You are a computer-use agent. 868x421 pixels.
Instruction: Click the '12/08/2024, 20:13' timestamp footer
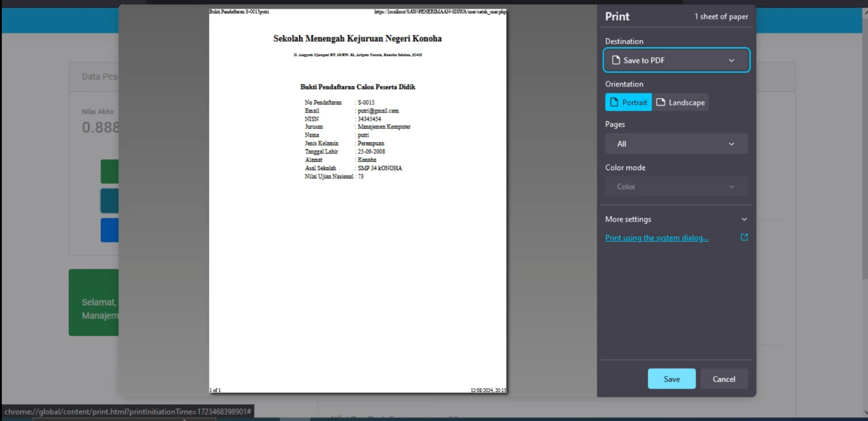tap(488, 390)
